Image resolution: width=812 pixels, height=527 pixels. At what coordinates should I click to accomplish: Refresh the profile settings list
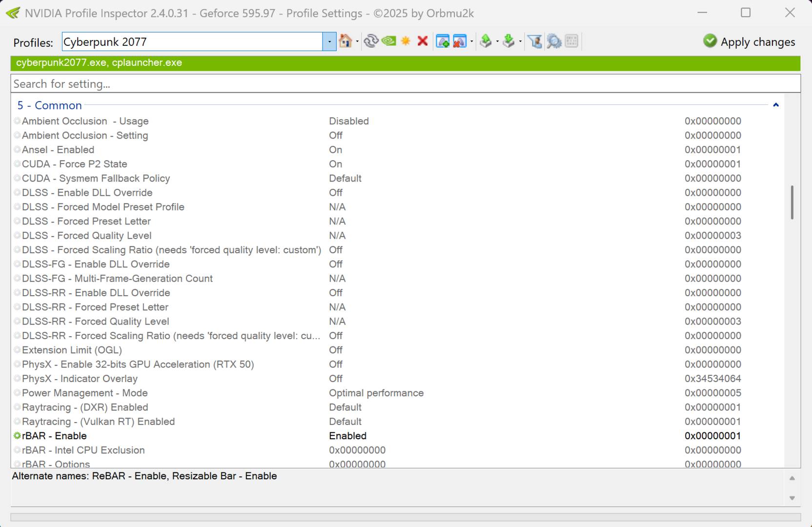(x=371, y=41)
